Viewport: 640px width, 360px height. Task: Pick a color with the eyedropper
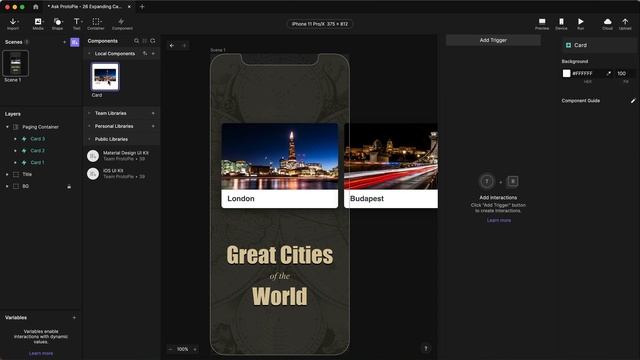coord(609,73)
